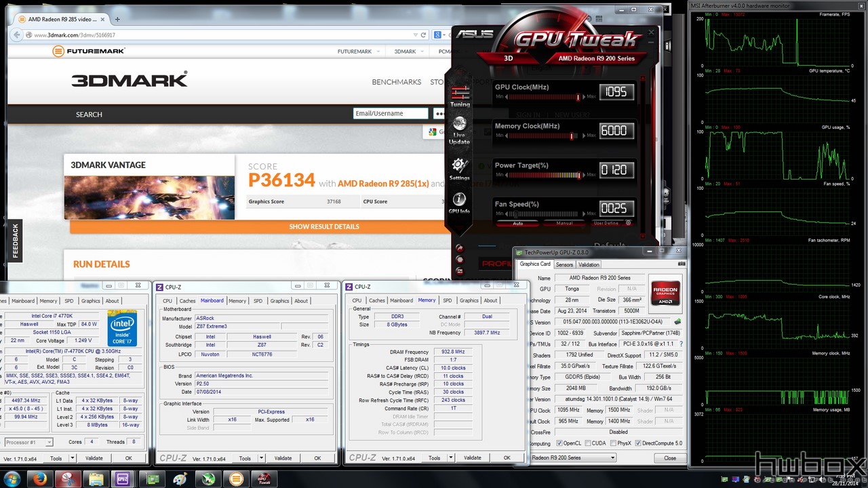Open the GPU Tweak Settings gear

(459, 169)
